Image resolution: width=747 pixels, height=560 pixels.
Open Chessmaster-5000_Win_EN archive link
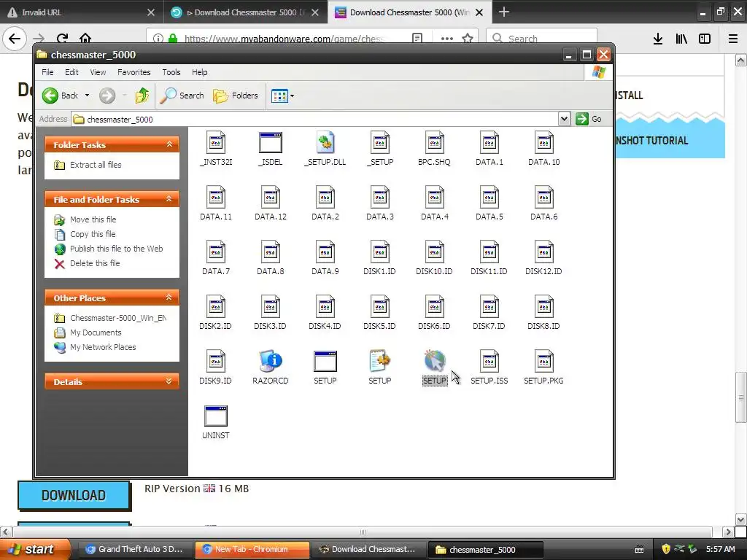(118, 318)
